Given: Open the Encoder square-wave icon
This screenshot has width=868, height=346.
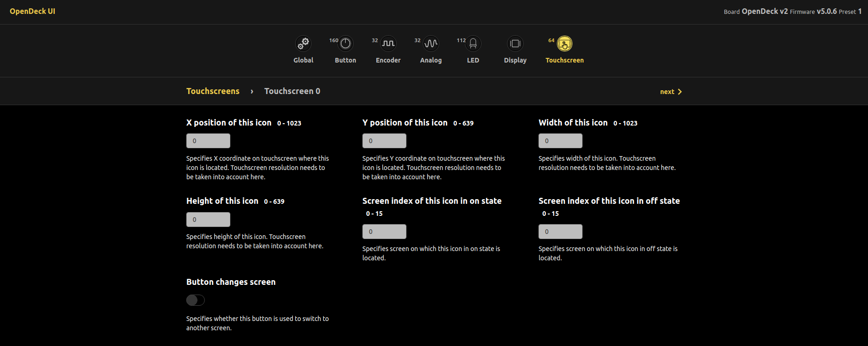Looking at the screenshot, I should 388,44.
